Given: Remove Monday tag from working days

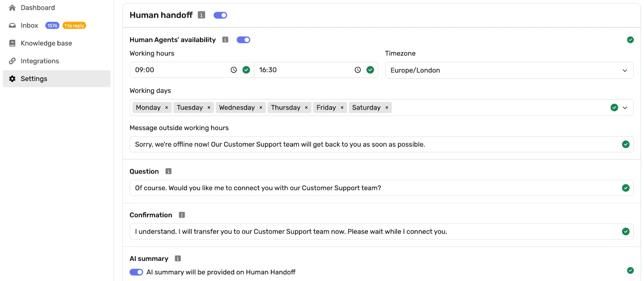Looking at the screenshot, I should tap(167, 107).
